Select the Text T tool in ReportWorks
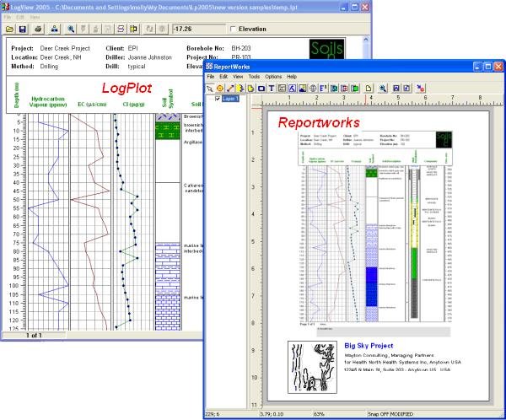 272,88
